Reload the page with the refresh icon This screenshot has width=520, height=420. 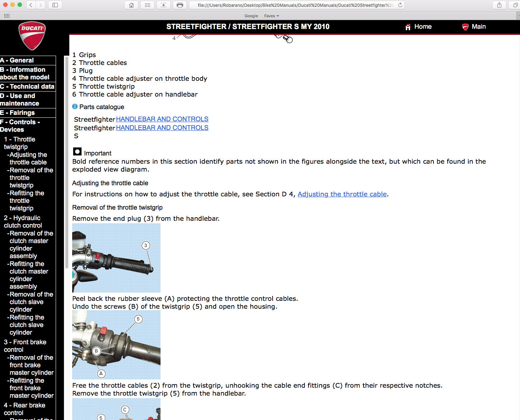(x=400, y=5)
